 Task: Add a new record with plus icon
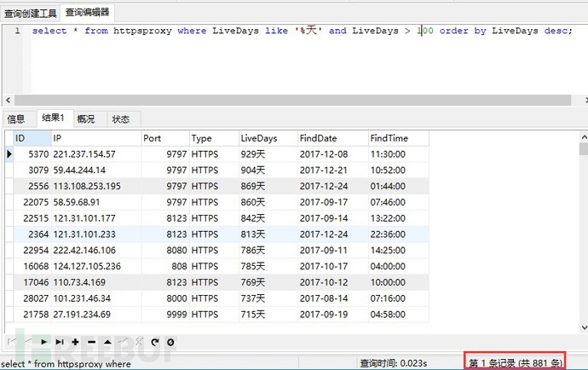[75, 342]
